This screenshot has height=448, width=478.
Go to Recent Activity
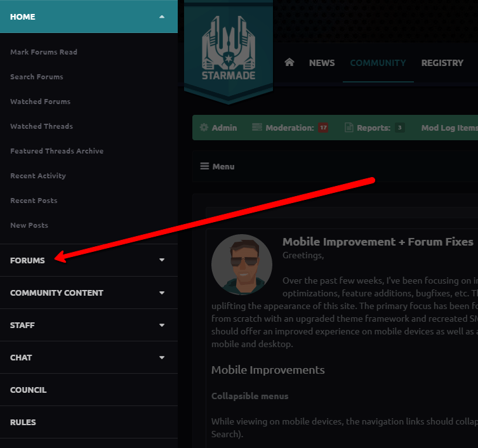[x=38, y=176]
